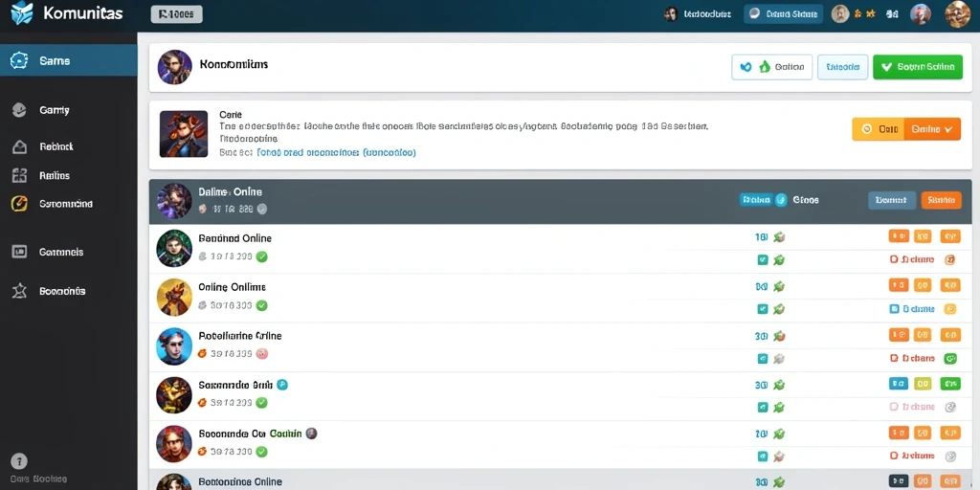
Task: Click the dark square button in bottom row
Action: [x=899, y=481]
